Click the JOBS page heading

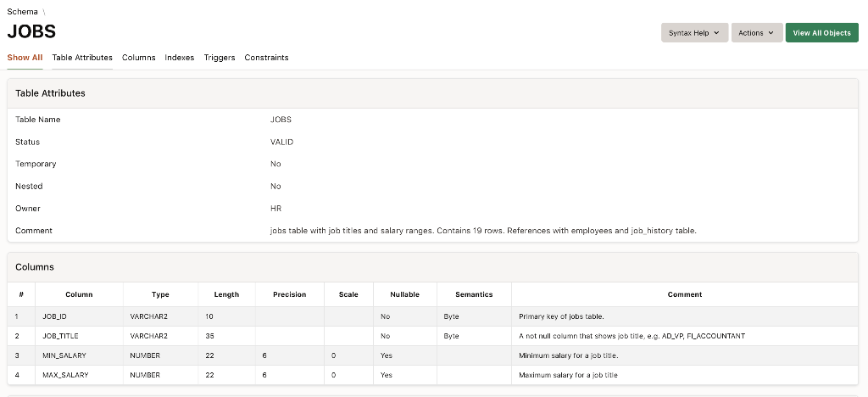pyautogui.click(x=31, y=31)
